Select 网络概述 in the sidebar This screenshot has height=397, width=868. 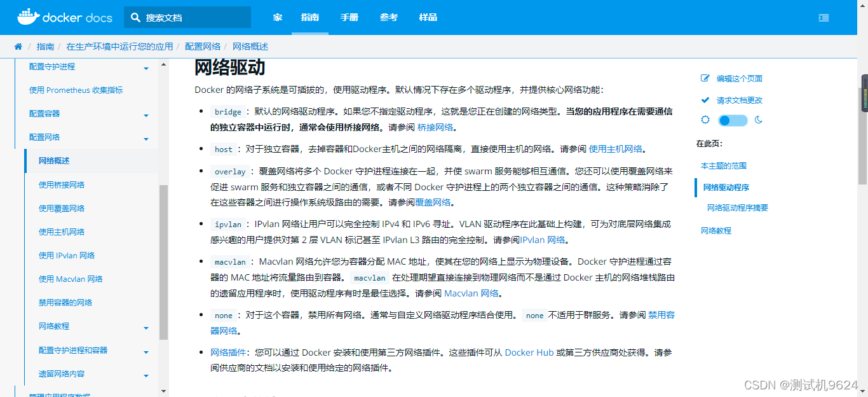[54, 161]
